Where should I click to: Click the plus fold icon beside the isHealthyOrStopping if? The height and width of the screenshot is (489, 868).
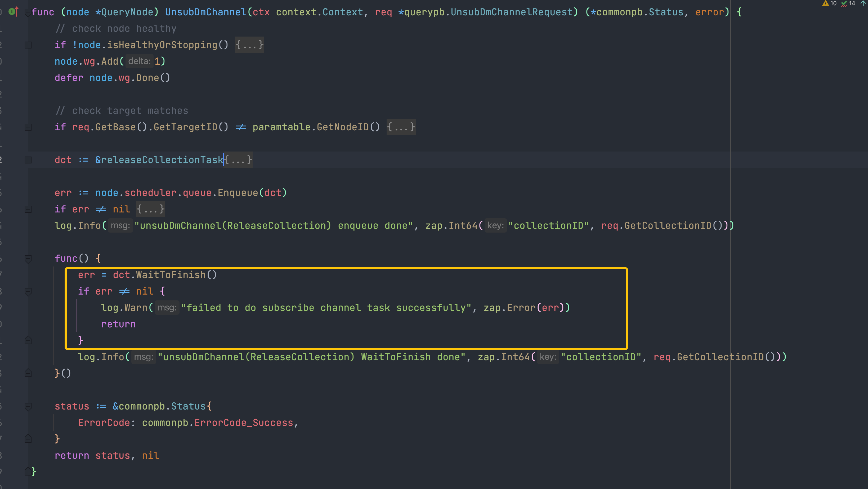coord(28,45)
